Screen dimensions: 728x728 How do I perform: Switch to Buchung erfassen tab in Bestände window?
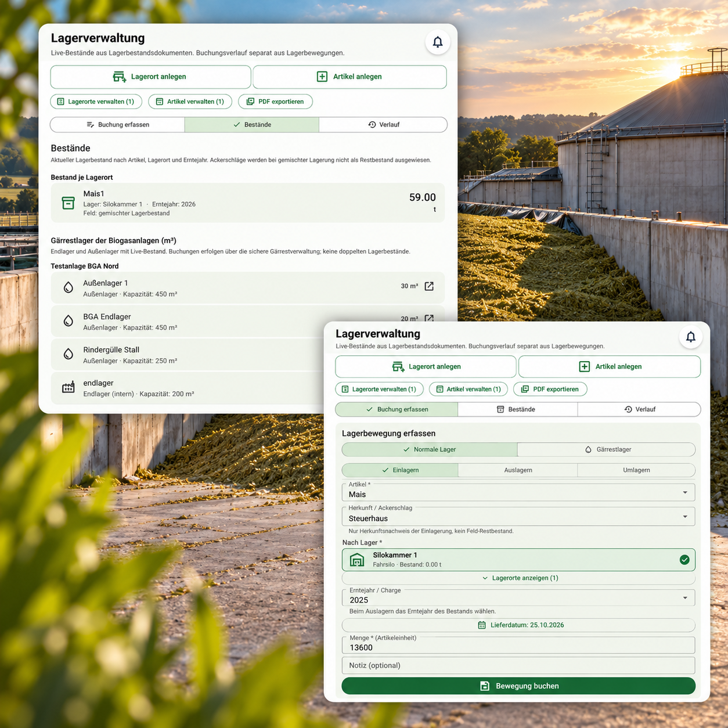[x=117, y=125]
